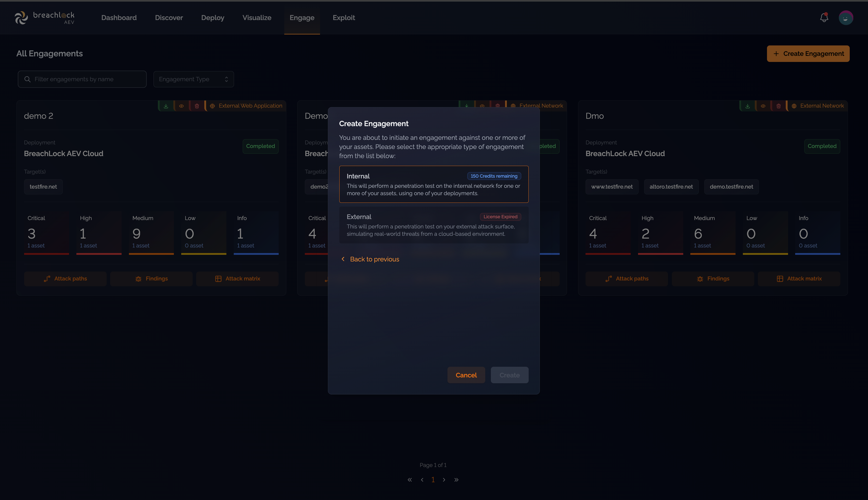
Task: Go to the first page of results
Action: coord(410,480)
